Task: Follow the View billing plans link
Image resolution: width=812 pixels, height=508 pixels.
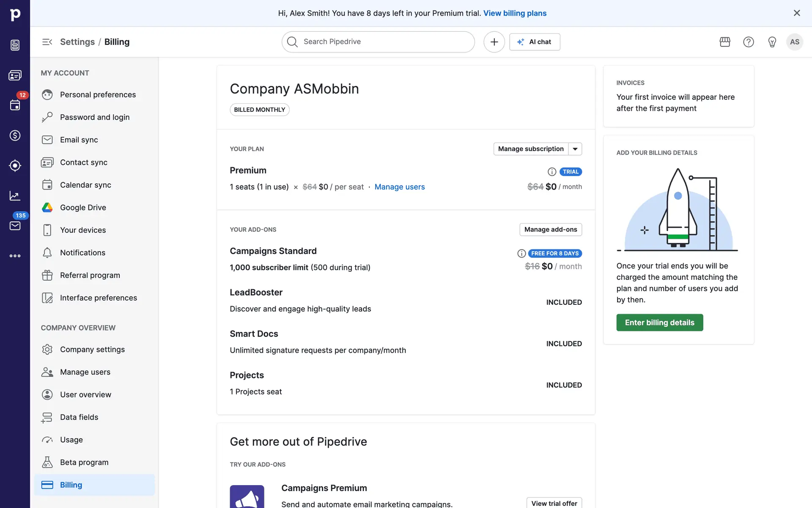Action: [x=515, y=13]
